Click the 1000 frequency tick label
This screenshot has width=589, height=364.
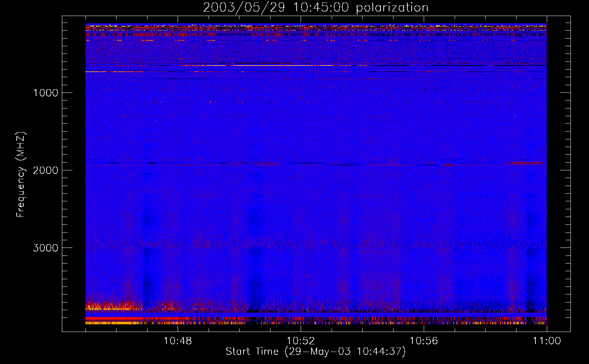point(46,93)
